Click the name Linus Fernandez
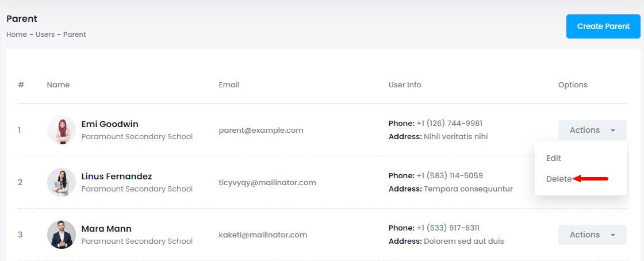The image size is (644, 261). [x=117, y=176]
